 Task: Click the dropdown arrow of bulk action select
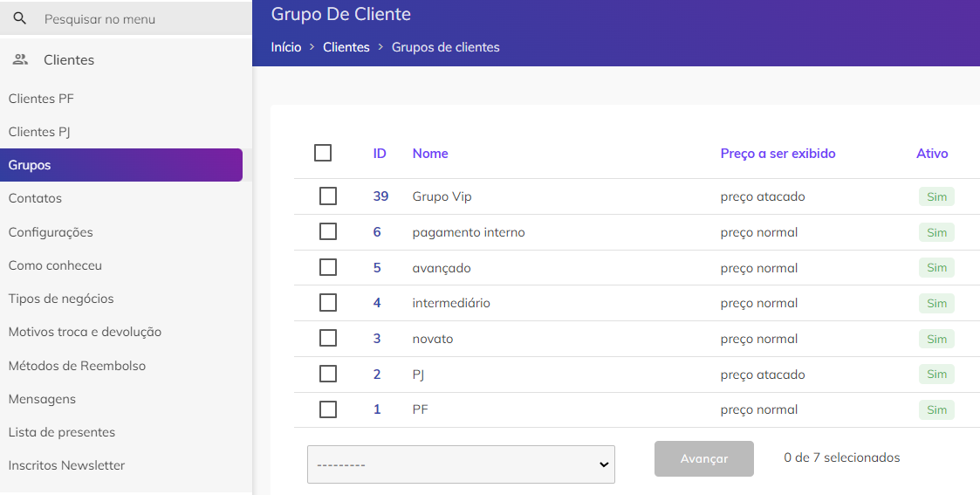tap(604, 464)
